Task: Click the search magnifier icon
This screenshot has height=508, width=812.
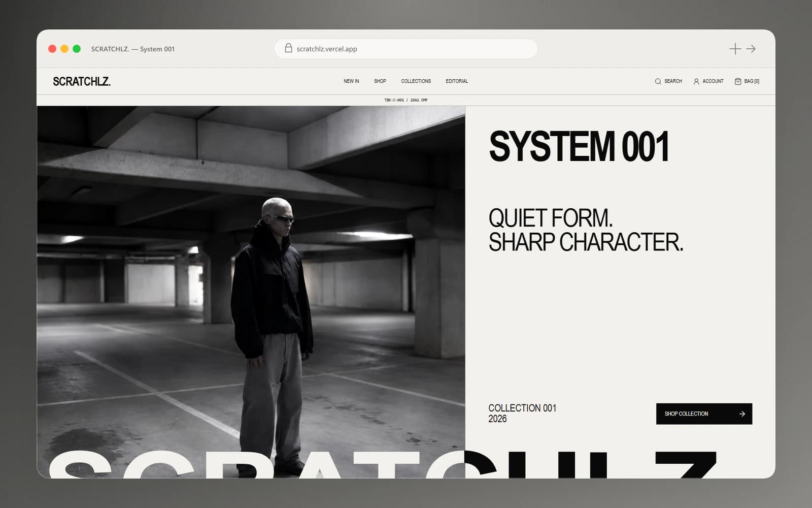Action: pyautogui.click(x=658, y=81)
